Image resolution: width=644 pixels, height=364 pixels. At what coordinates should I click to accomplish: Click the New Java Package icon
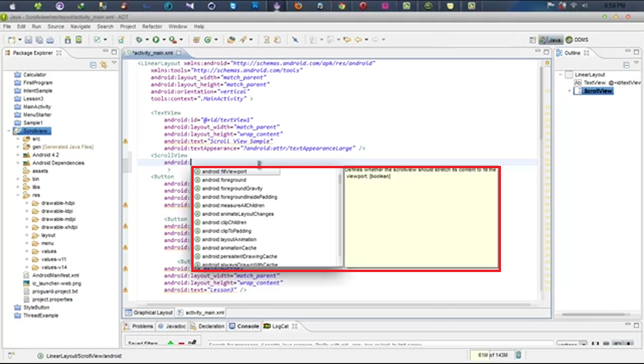[196, 40]
